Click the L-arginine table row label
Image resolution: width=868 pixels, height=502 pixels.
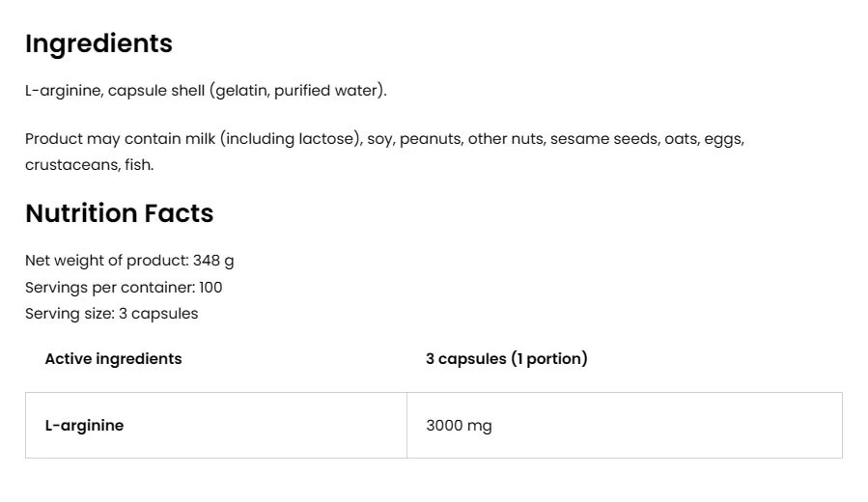click(84, 426)
